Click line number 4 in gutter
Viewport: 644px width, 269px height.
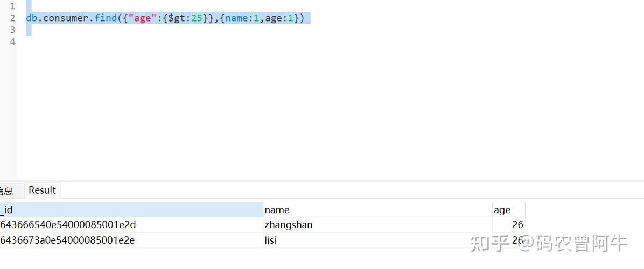pos(12,42)
